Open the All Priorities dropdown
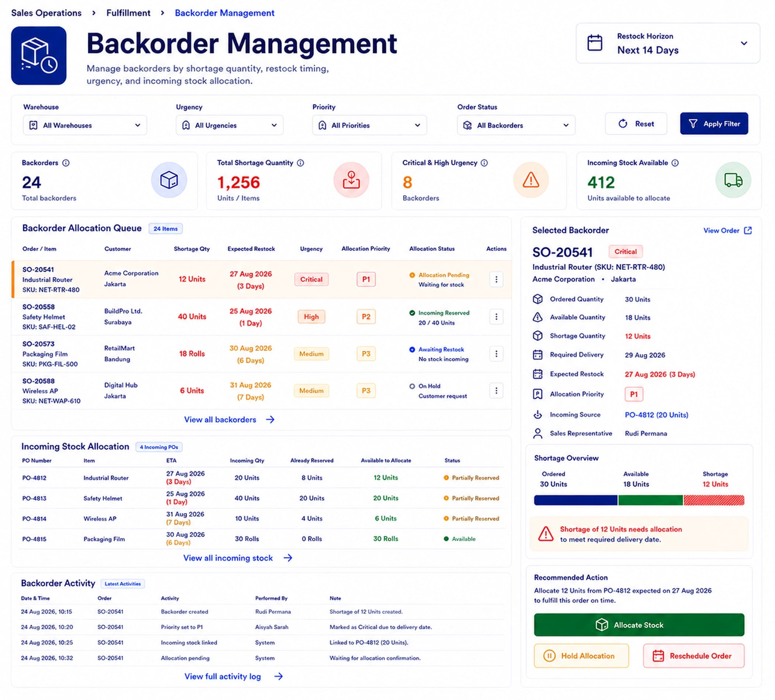The image size is (775, 700). [x=369, y=125]
